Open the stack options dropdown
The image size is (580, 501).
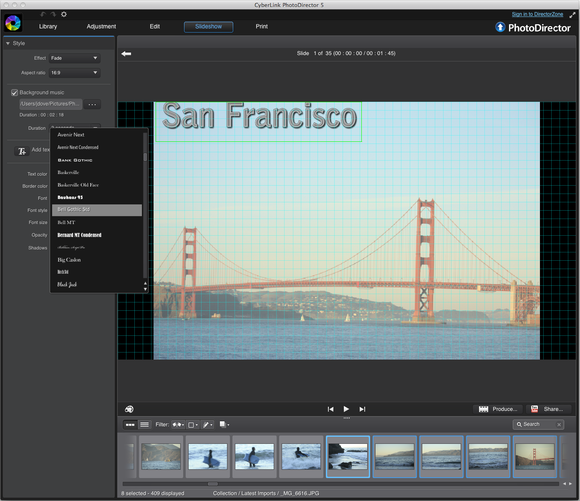point(224,424)
